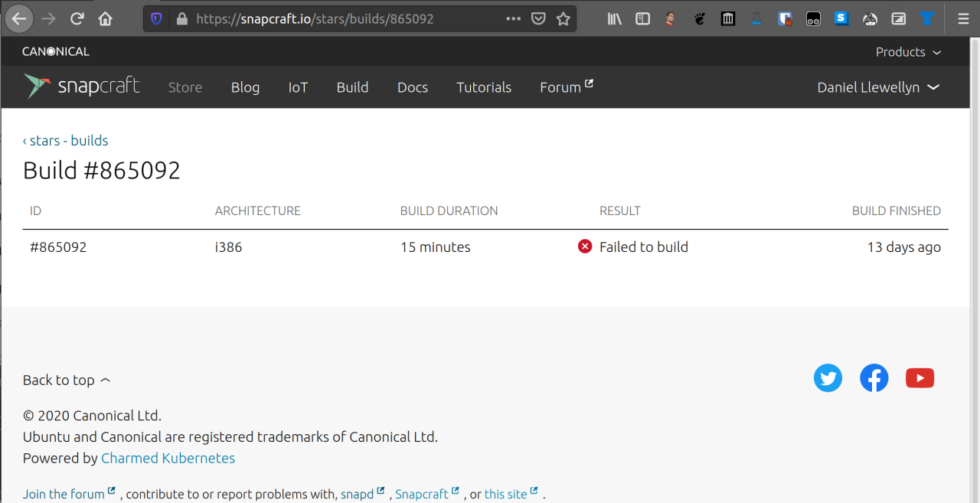
Task: Open page actions three-dots menu
Action: click(514, 18)
